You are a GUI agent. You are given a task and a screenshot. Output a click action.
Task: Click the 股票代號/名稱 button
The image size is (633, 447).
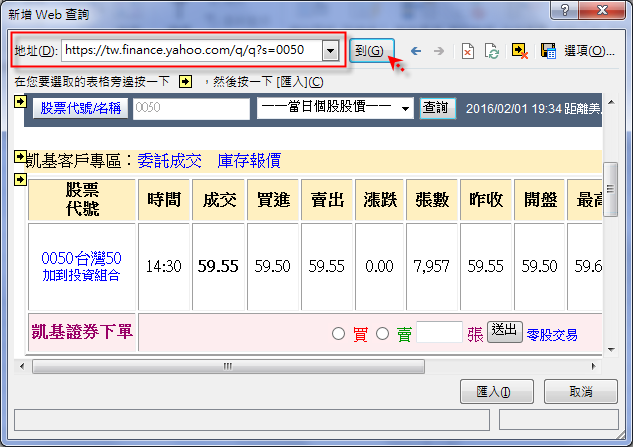(x=80, y=108)
